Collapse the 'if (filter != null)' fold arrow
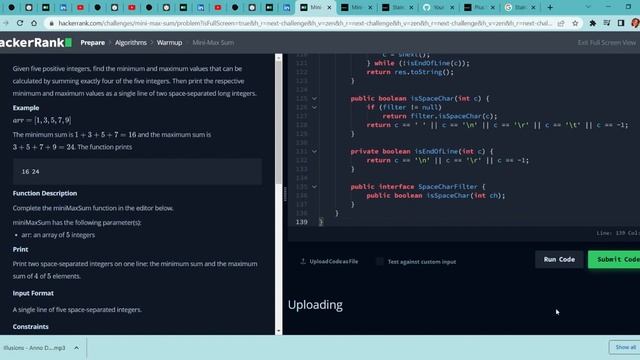 point(314,107)
